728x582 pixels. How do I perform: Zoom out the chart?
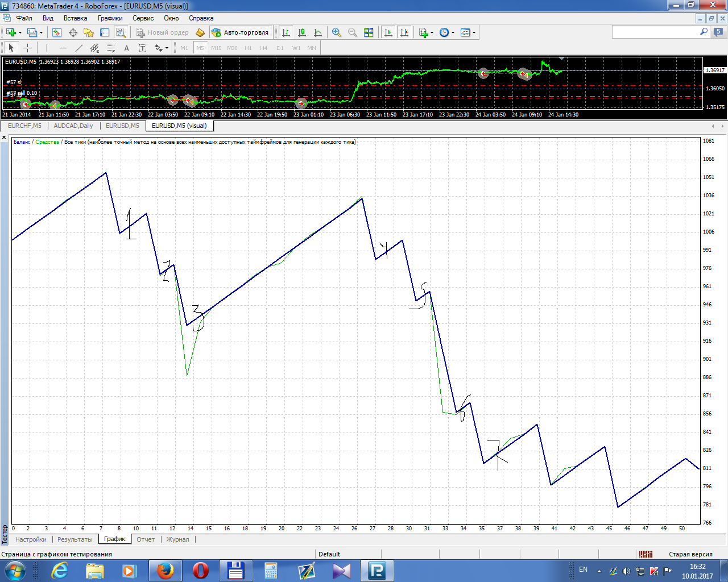click(353, 32)
